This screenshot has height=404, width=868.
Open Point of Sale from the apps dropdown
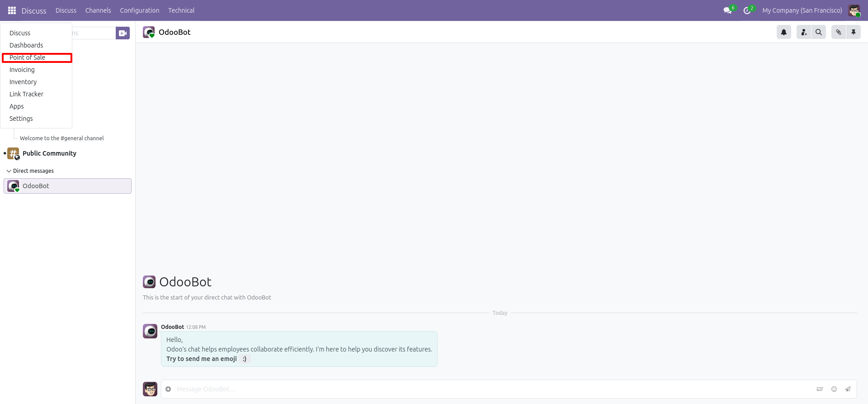tap(36, 57)
